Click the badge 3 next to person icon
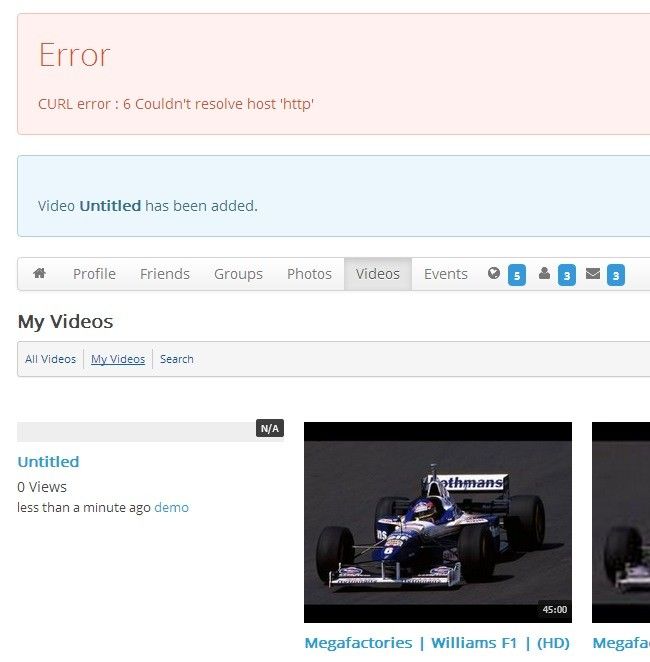 [567, 275]
